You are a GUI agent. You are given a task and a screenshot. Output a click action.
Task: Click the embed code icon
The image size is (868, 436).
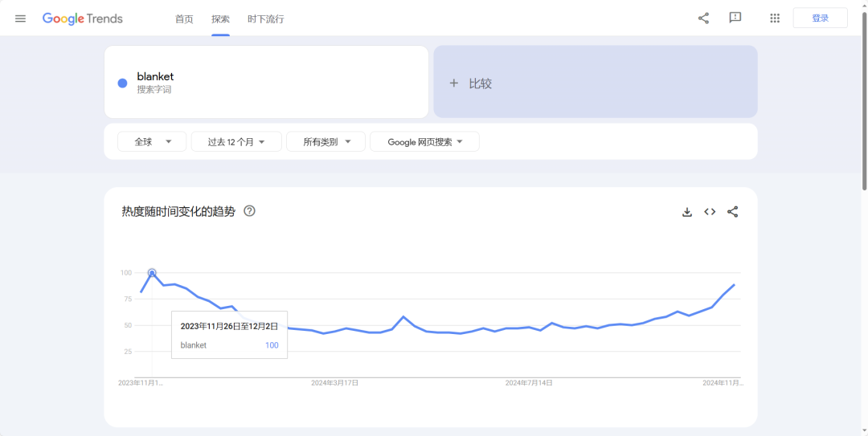pos(710,212)
